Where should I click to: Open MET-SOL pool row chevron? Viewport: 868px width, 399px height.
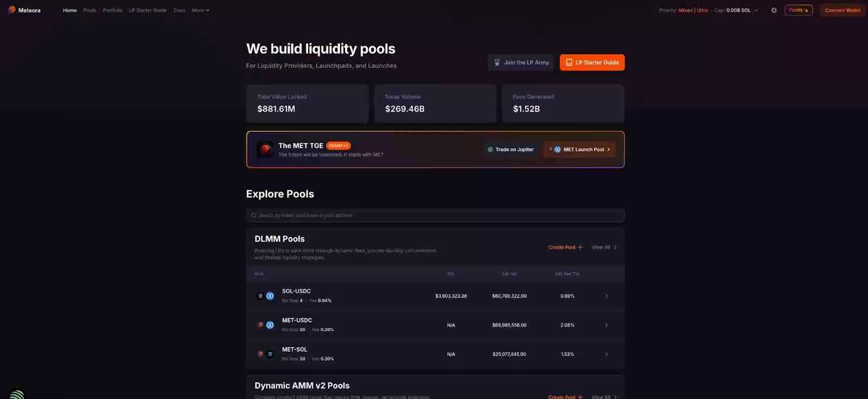coord(607,354)
